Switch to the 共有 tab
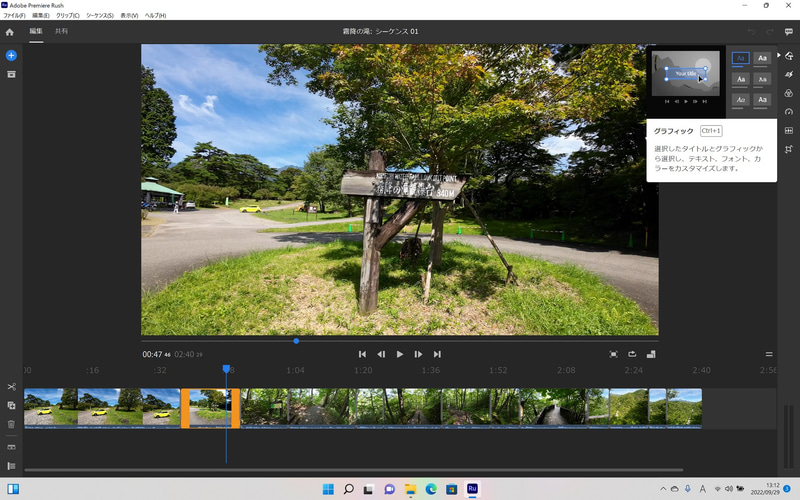The image size is (800, 500). (x=61, y=31)
